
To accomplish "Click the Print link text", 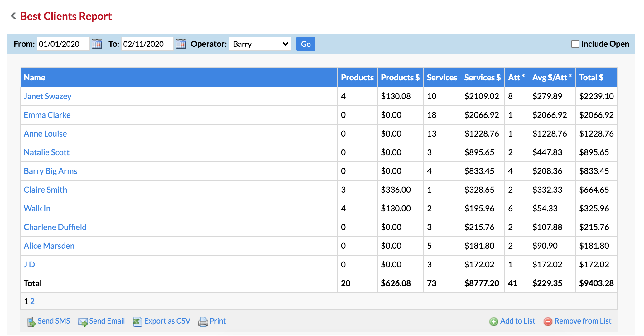I will tap(218, 321).
